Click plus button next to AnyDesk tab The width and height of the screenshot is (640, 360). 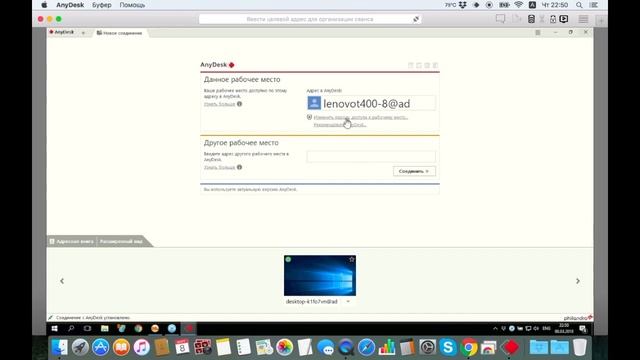click(83, 32)
